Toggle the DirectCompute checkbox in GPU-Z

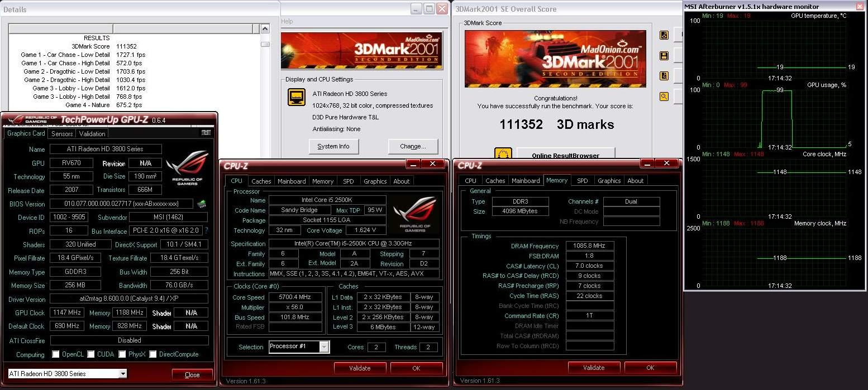152,354
